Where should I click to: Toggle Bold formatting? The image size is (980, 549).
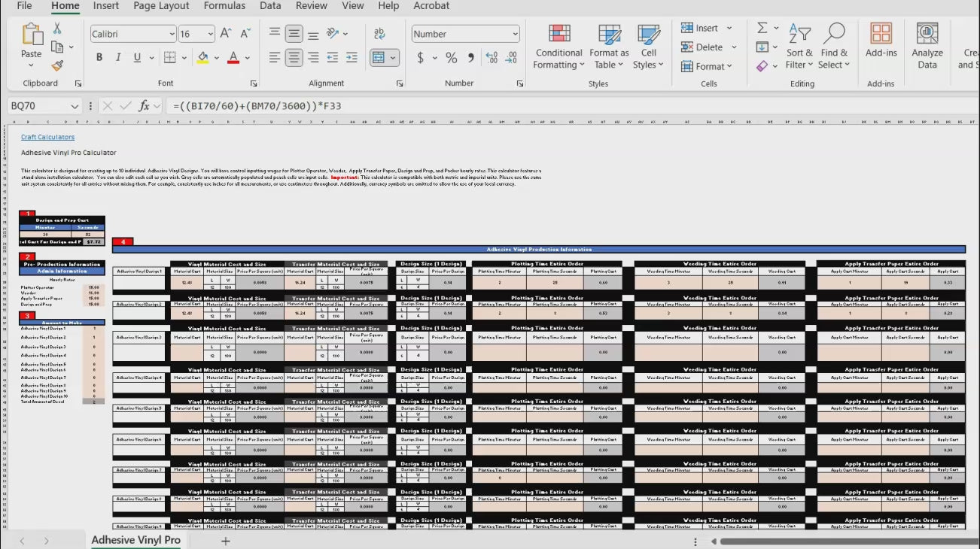pos(99,58)
